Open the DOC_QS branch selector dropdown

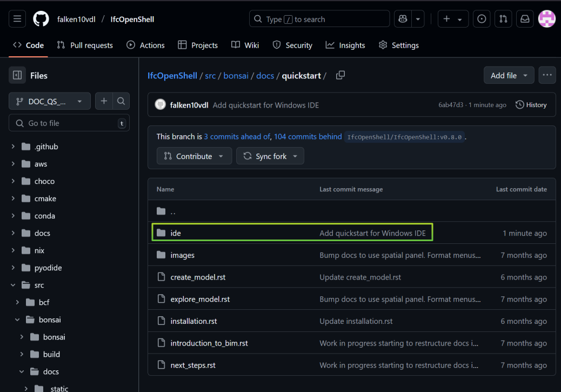[x=50, y=101]
